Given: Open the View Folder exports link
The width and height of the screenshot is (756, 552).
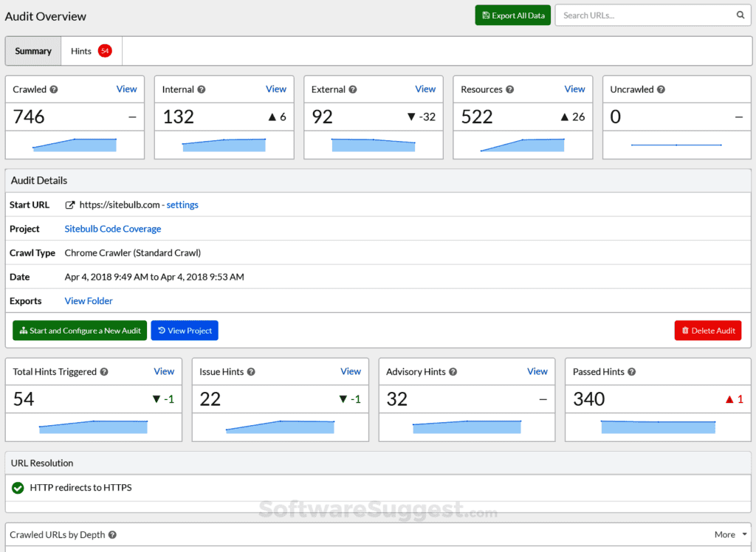Looking at the screenshot, I should 89,301.
